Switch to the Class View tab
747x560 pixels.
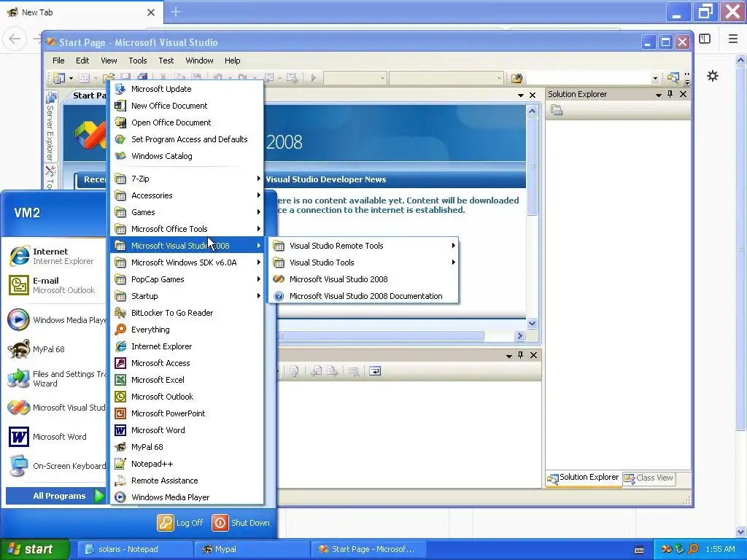649,478
